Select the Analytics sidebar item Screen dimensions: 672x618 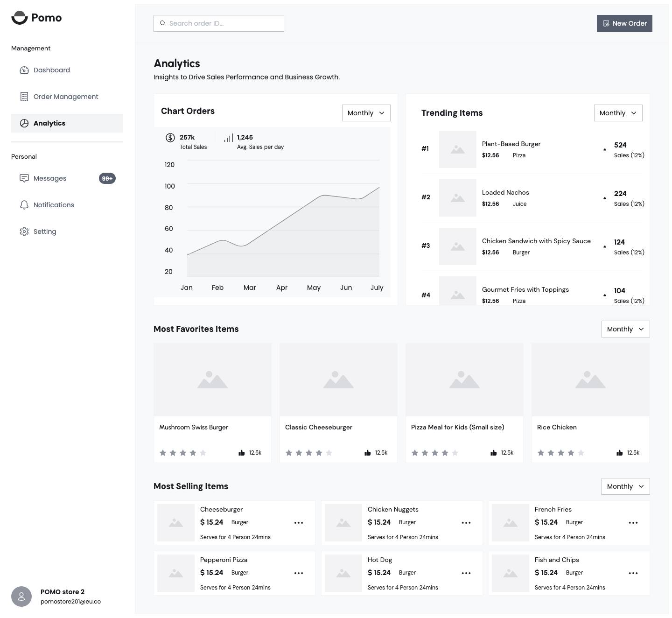[x=67, y=123]
